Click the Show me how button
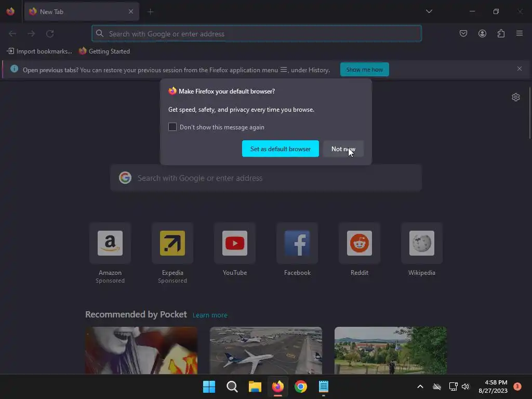 point(364,70)
